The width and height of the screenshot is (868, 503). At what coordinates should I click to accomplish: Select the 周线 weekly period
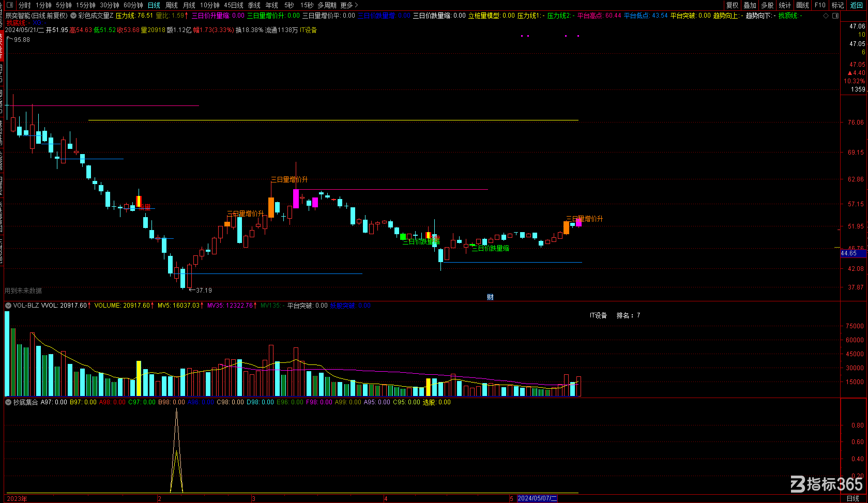(172, 5)
